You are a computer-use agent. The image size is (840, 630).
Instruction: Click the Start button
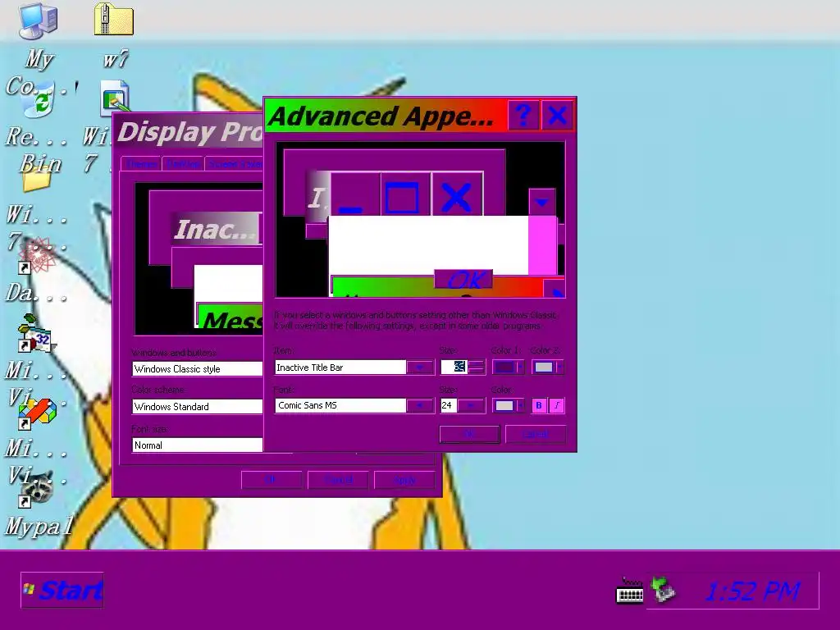coord(62,591)
